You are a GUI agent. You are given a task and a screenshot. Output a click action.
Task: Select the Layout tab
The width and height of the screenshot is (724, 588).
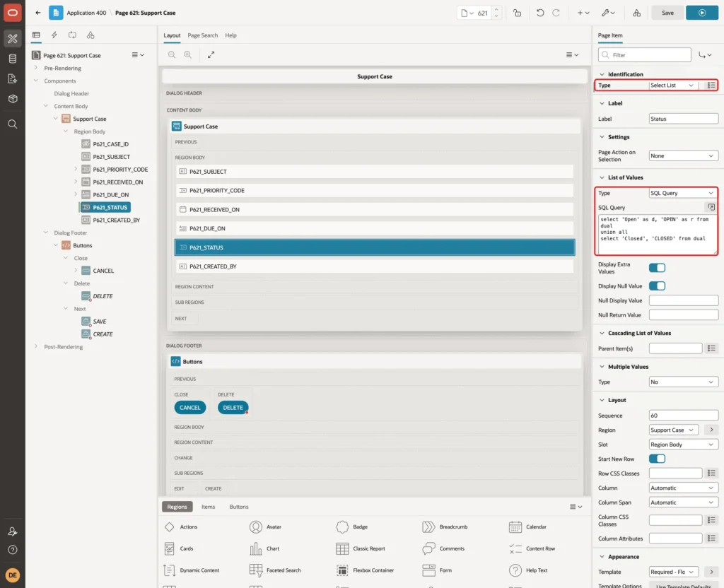pos(172,35)
